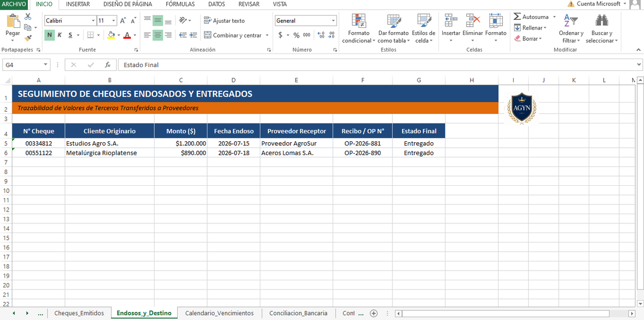The height and width of the screenshot is (320, 644).
Task: Expand the Combinar y centrar dropdown arrow
Action: tap(267, 35)
